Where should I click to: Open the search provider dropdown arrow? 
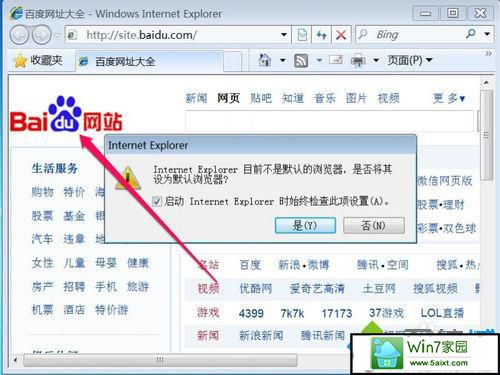[487, 34]
